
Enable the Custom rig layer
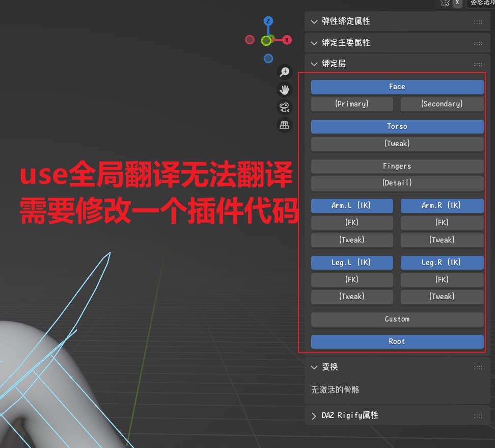point(397,320)
